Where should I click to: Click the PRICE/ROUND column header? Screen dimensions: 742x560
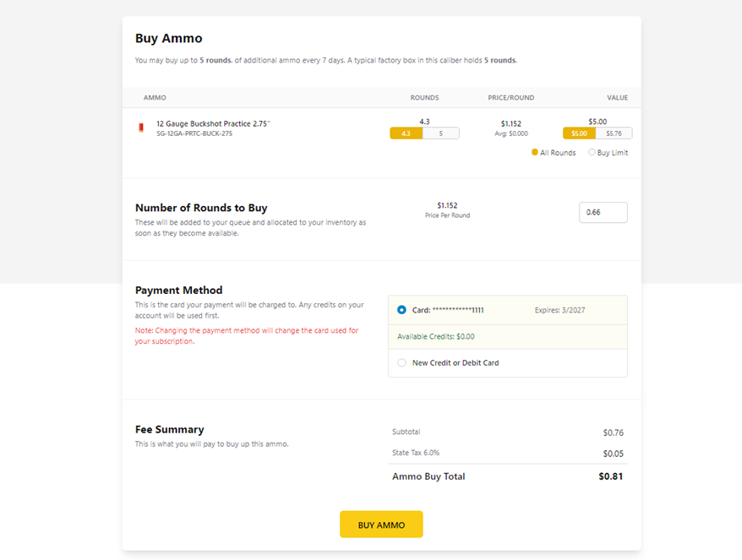click(511, 97)
